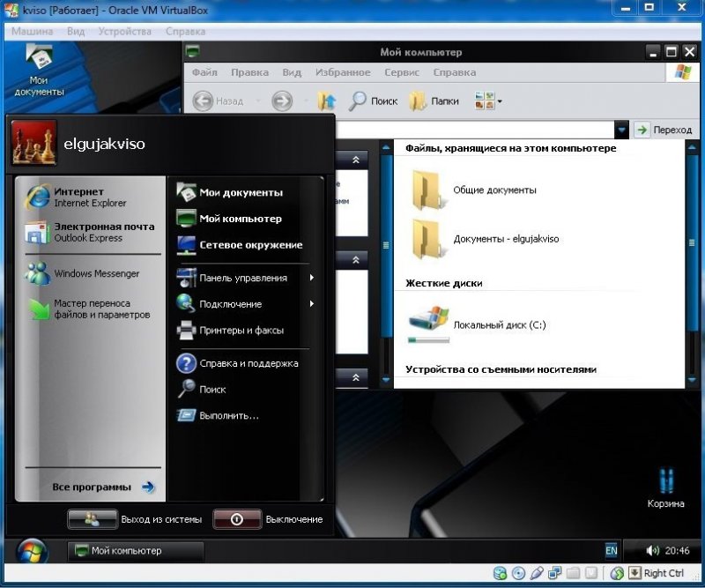
Task: Collapse the second task pane section chevron
Action: click(x=356, y=259)
